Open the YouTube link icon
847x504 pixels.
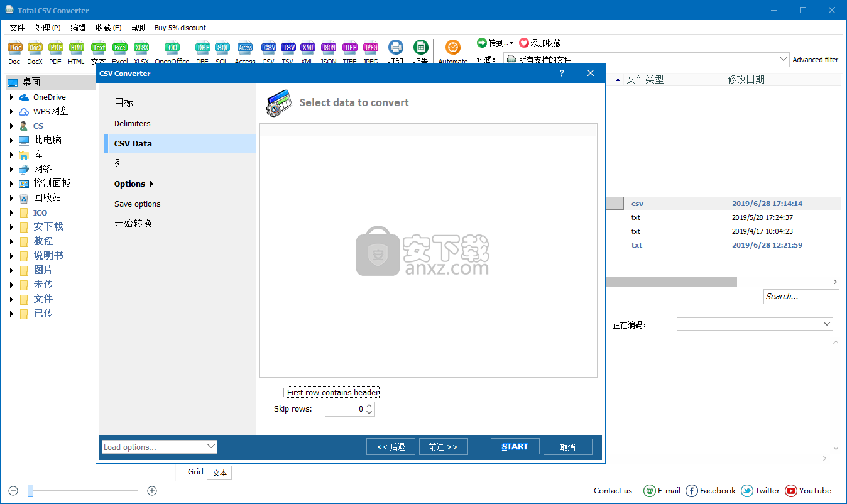(790, 491)
